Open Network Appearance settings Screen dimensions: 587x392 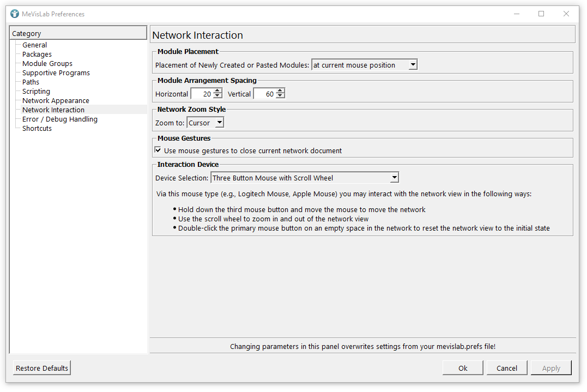click(56, 101)
